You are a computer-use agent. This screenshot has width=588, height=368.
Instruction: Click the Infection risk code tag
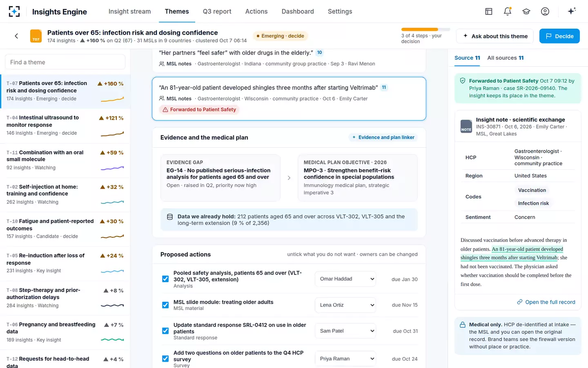click(x=533, y=203)
